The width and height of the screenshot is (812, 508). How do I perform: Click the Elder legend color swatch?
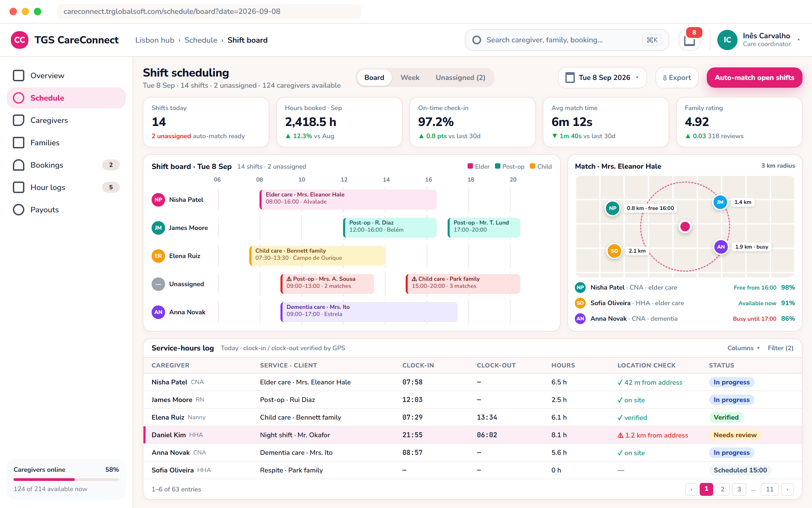point(470,166)
